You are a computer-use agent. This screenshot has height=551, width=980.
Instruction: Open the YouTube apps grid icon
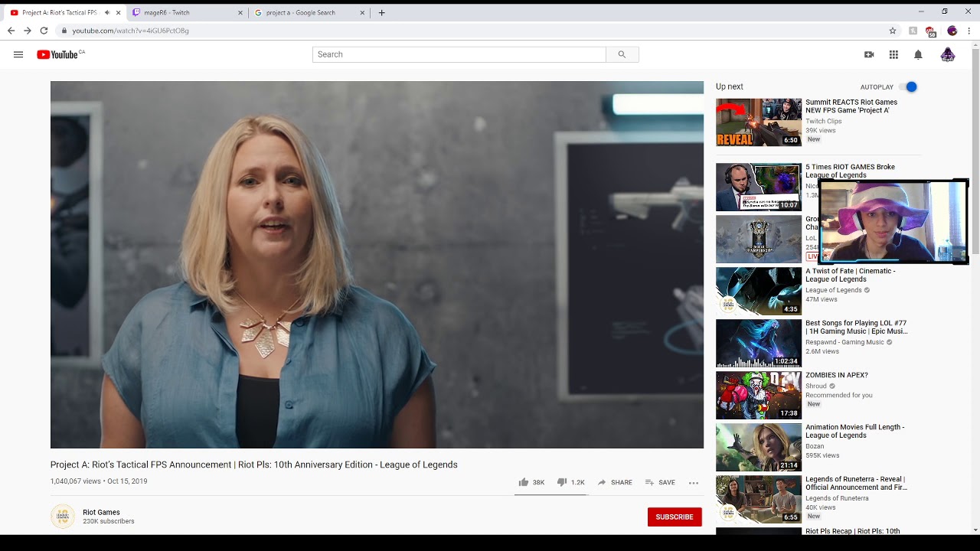(893, 54)
